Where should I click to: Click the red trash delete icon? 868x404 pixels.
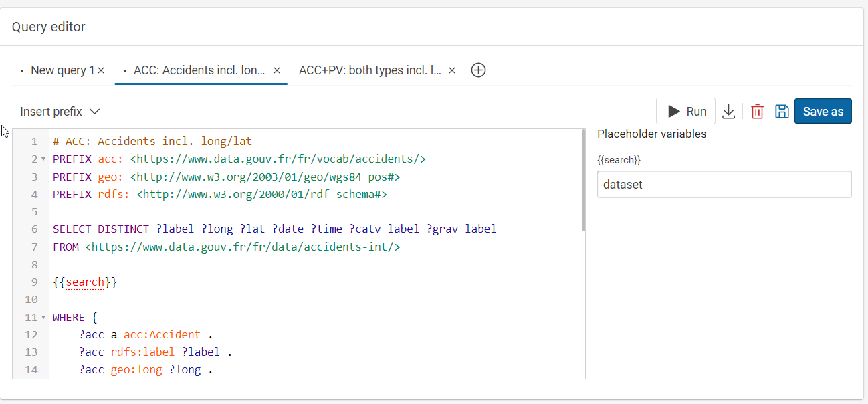coord(757,112)
